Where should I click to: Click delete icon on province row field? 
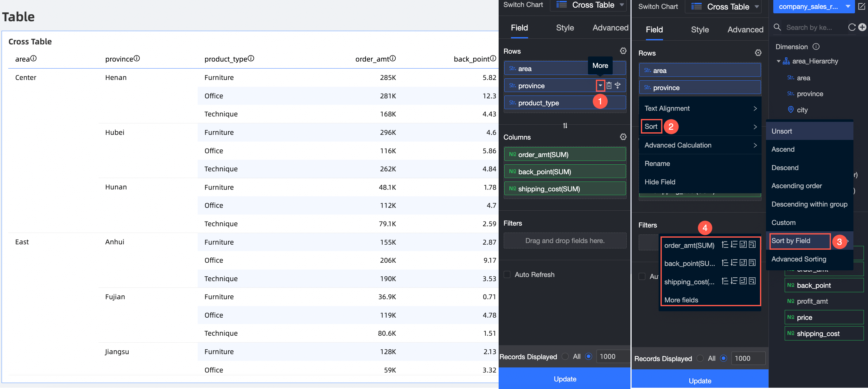609,86
